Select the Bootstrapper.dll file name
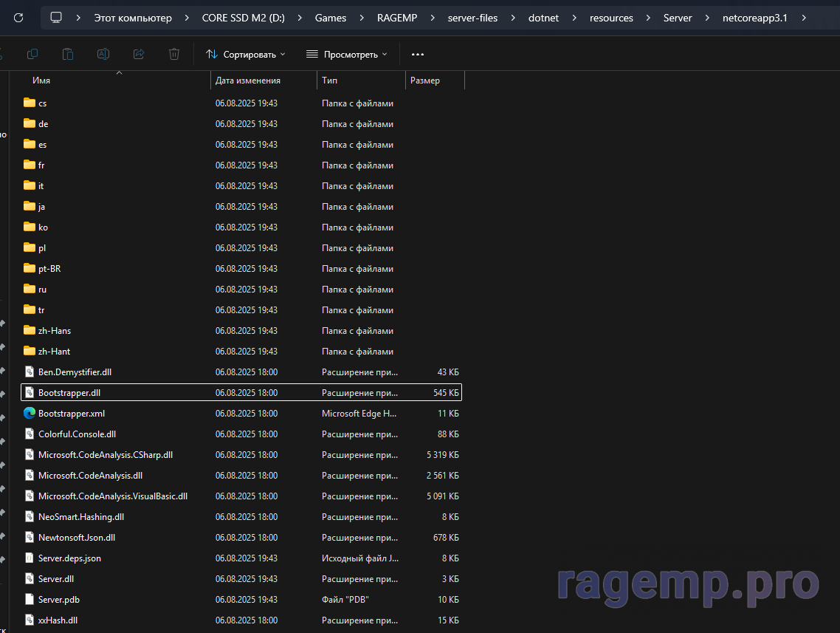 pos(69,393)
